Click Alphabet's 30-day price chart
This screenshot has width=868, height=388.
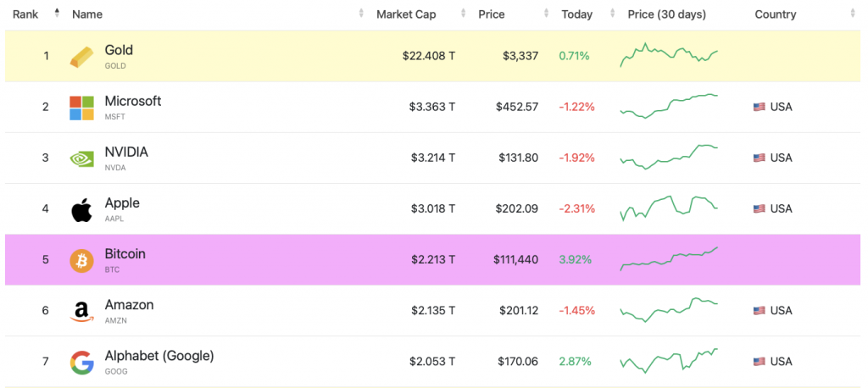[669, 361]
